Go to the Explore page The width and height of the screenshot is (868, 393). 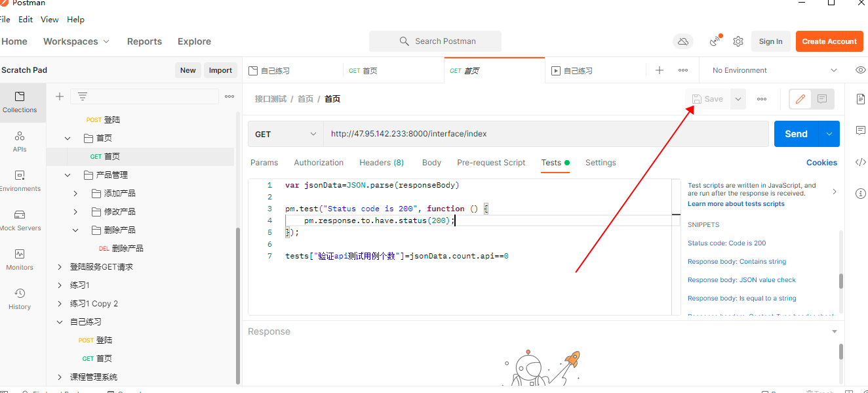pyautogui.click(x=194, y=41)
